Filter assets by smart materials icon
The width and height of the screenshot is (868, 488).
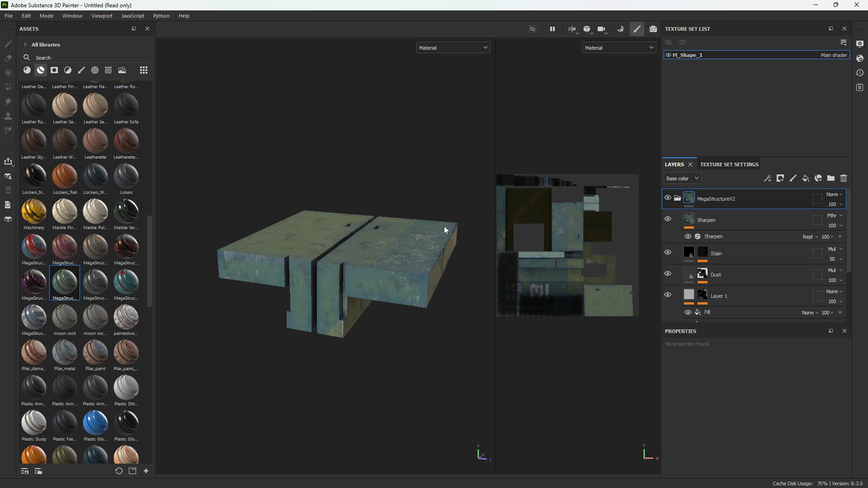click(41, 70)
